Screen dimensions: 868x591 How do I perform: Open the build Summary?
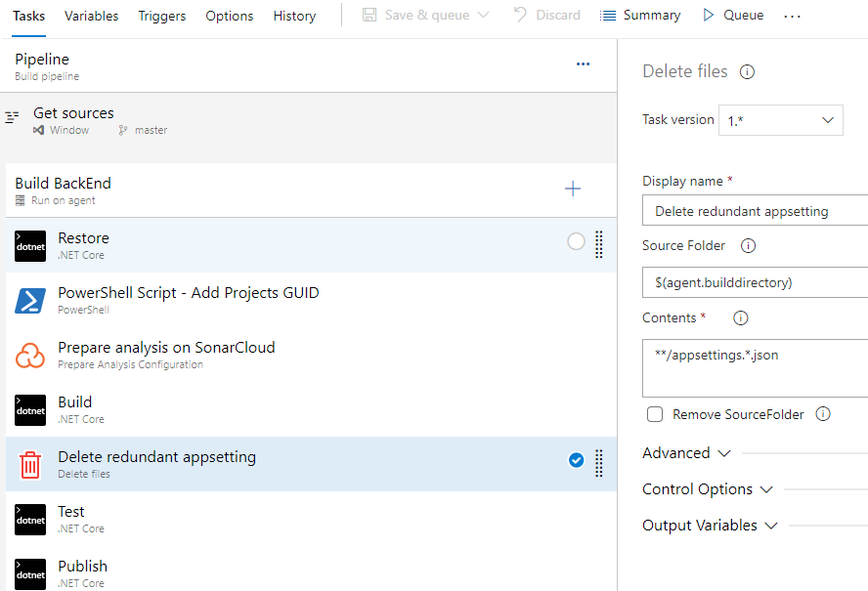pyautogui.click(x=640, y=16)
